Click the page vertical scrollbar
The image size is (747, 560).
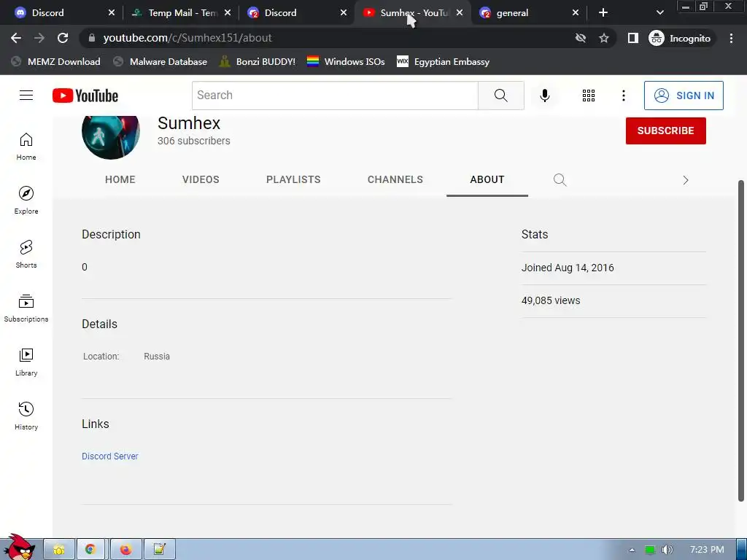click(741, 341)
